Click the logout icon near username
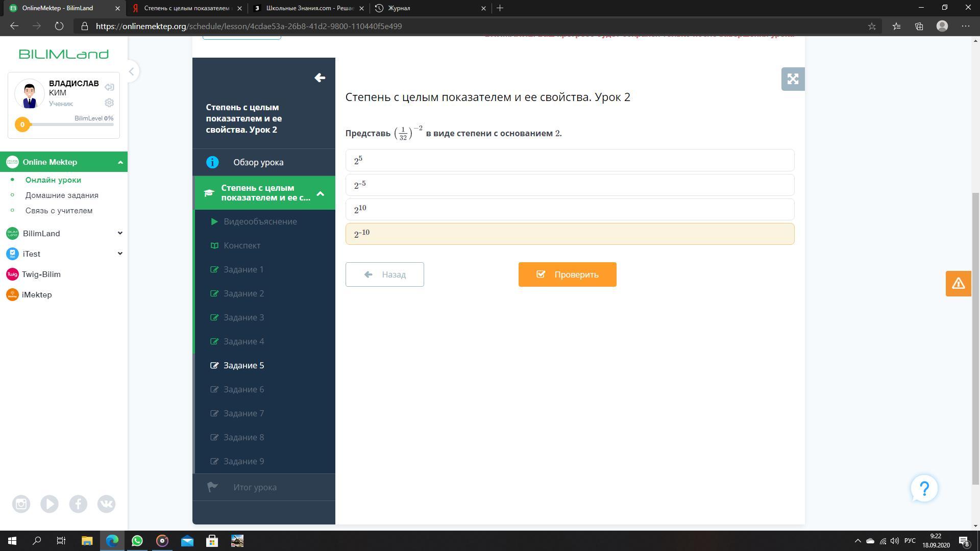Viewport: 980px width, 551px height. pyautogui.click(x=109, y=87)
